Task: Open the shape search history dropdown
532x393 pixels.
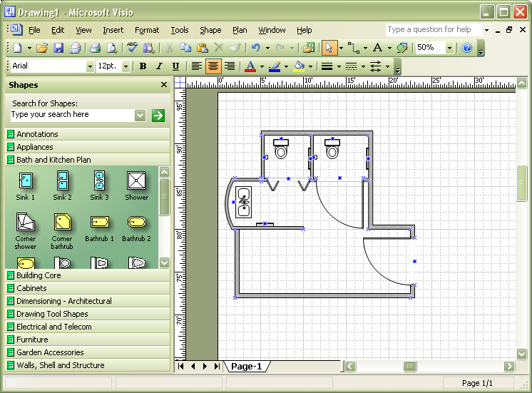Action: 140,116
